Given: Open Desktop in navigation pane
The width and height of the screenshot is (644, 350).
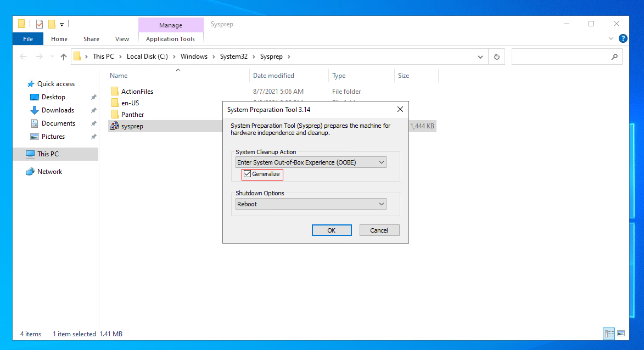Looking at the screenshot, I should (53, 97).
